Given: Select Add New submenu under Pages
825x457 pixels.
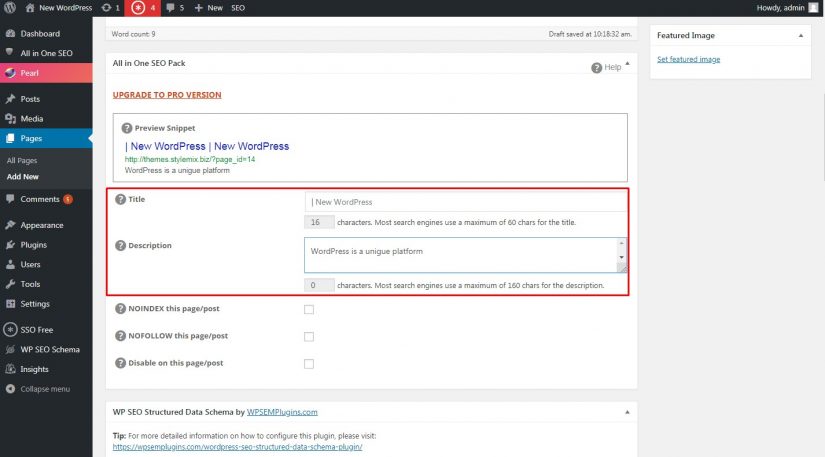Looking at the screenshot, I should click(x=23, y=177).
